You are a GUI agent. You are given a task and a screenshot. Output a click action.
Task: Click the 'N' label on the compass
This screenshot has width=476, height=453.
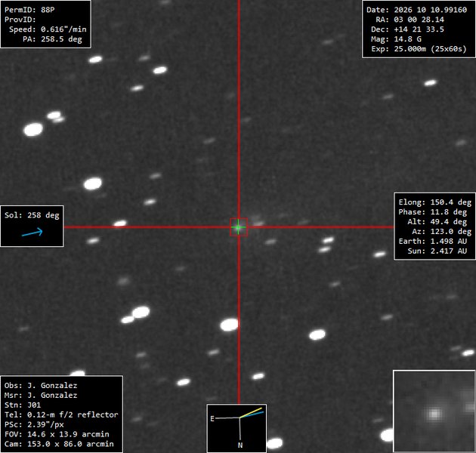[x=240, y=445]
